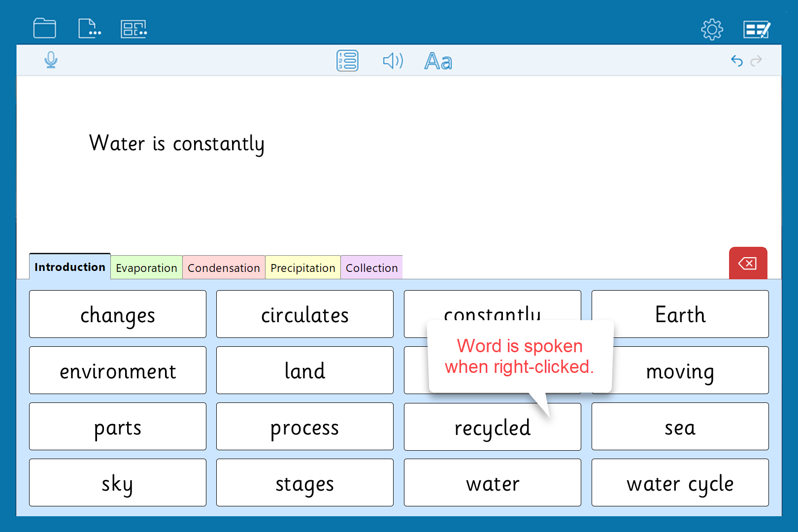Choose the "water cycle" word button

(680, 483)
